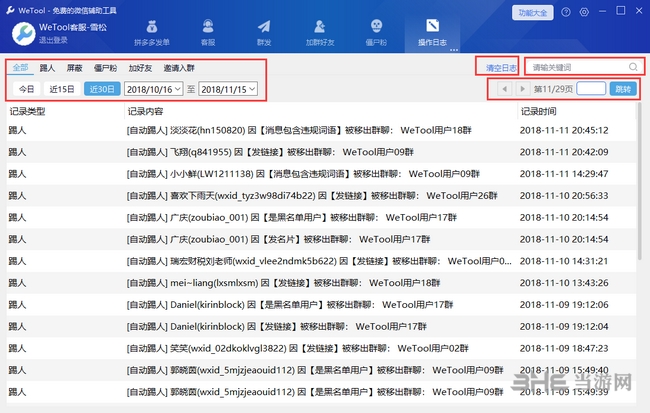Click the 功能大全 button

coord(533,13)
